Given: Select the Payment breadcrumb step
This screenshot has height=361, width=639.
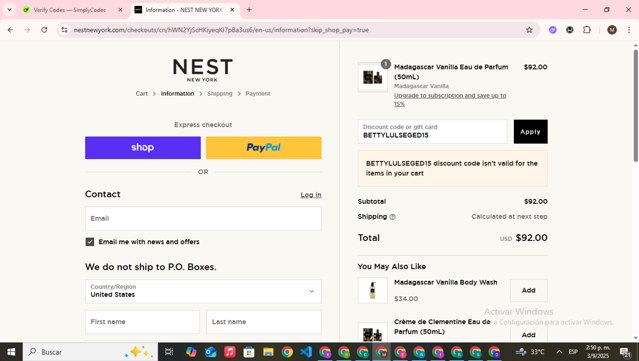Looking at the screenshot, I should 258,93.
